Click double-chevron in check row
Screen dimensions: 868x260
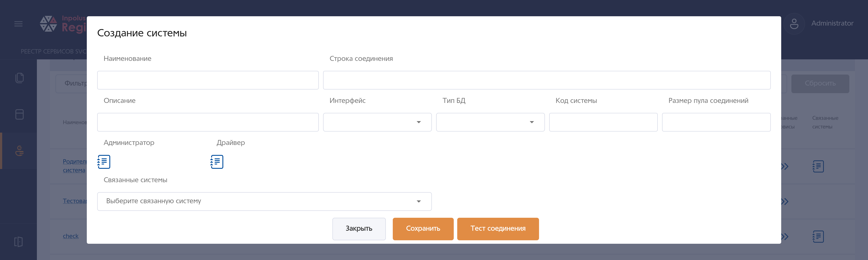click(785, 236)
